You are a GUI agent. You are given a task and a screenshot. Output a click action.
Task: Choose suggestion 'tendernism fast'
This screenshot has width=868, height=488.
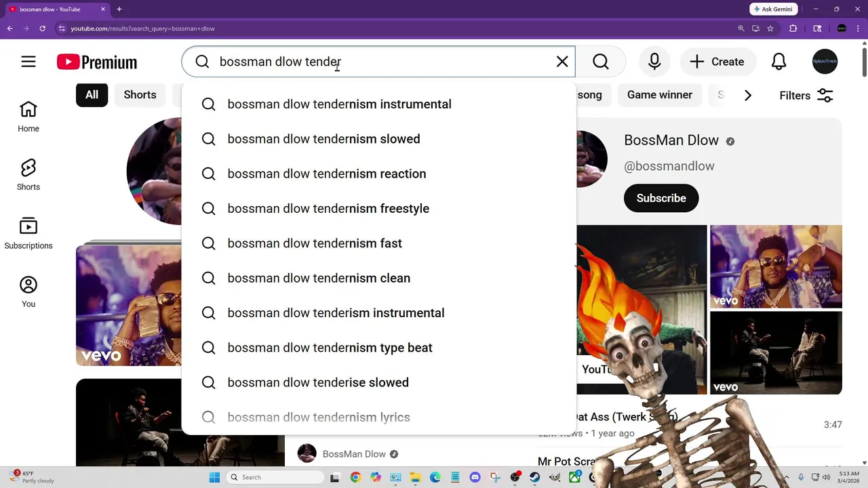[378, 243]
